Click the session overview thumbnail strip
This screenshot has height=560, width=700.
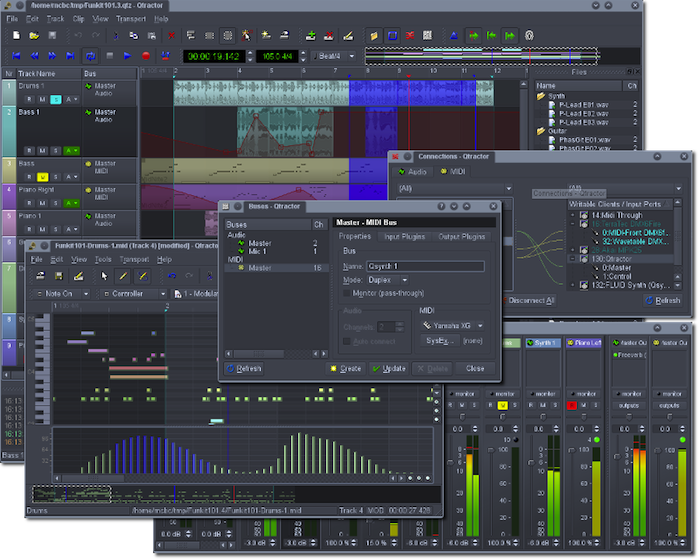[x=480, y=54]
